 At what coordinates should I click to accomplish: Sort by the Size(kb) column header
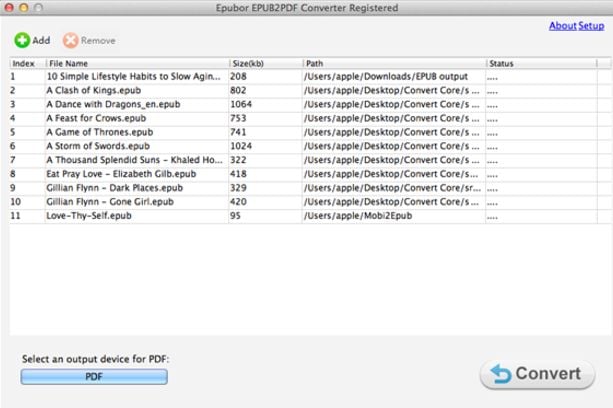[266, 63]
